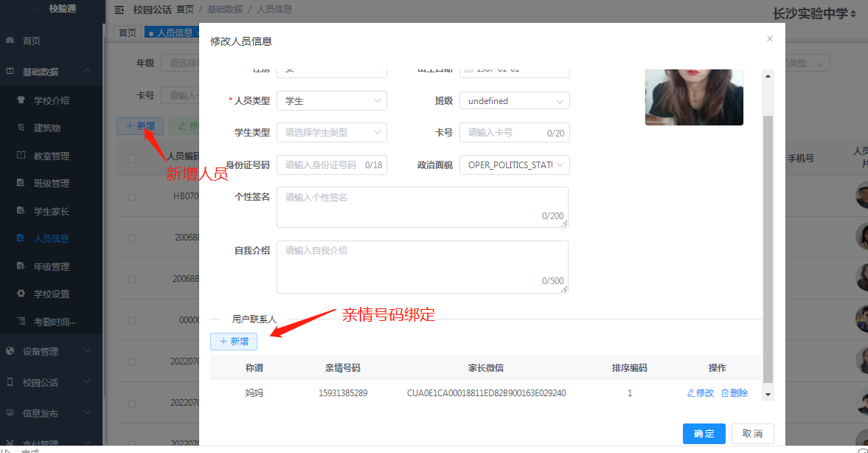Screen dimensions: 868x453
Task: Click the 个性签名 text area
Action: point(423,207)
